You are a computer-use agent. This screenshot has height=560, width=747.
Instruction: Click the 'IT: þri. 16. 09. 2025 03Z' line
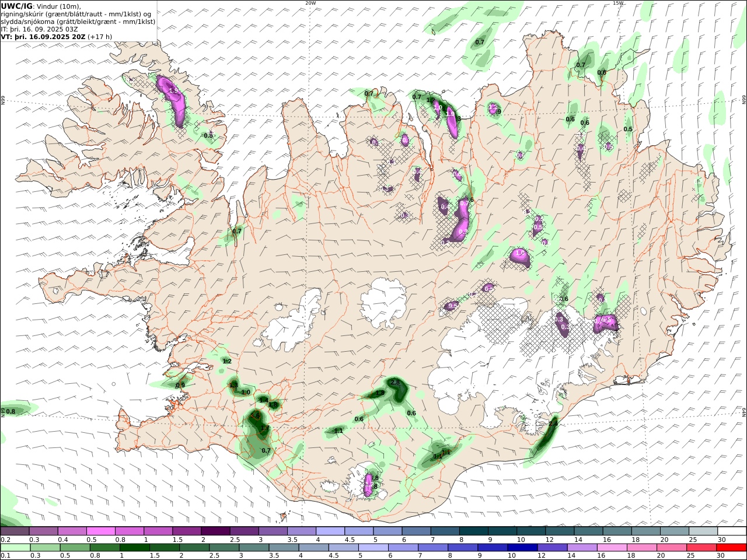tap(40, 29)
